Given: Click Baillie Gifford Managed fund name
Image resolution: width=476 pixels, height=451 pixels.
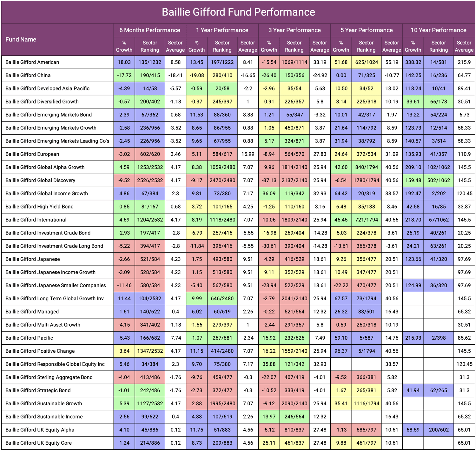Looking at the screenshot, I should pyautogui.click(x=32, y=312).
